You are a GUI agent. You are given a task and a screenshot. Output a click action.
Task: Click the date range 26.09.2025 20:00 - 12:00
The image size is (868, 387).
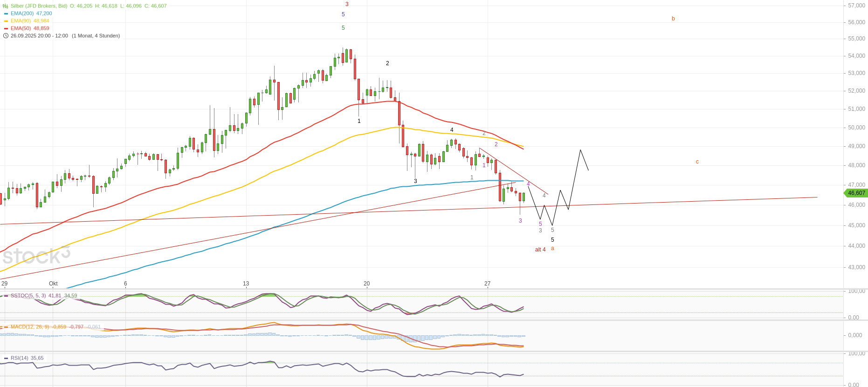(39, 36)
